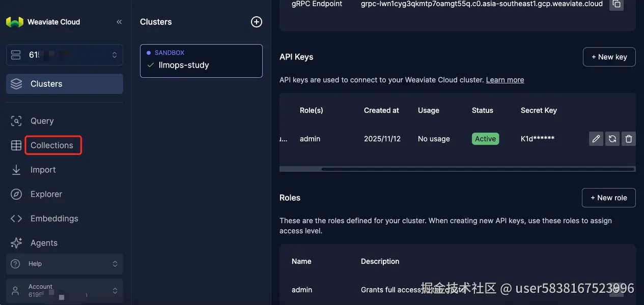Edit the admin API key
The height and width of the screenshot is (305, 644).
[596, 139]
